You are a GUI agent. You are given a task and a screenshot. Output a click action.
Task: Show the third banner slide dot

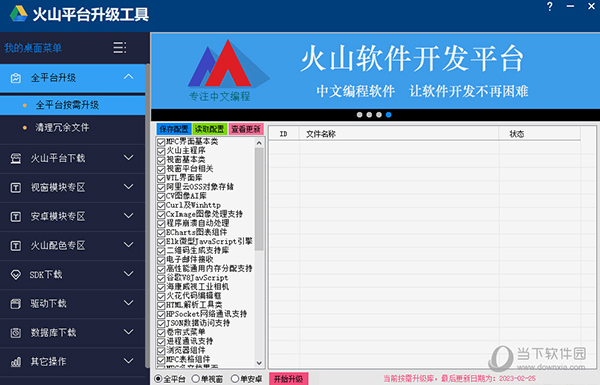coord(379,115)
